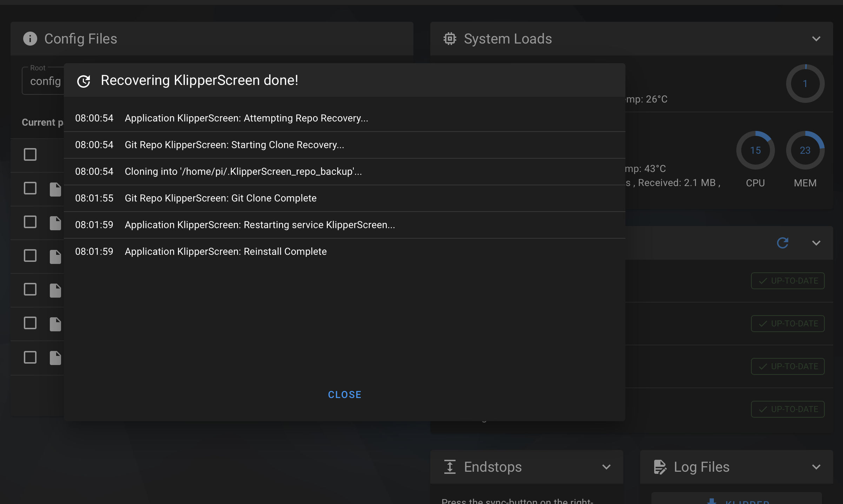The image size is (843, 504).
Task: Click the file icon in fifth config row
Action: click(x=55, y=290)
